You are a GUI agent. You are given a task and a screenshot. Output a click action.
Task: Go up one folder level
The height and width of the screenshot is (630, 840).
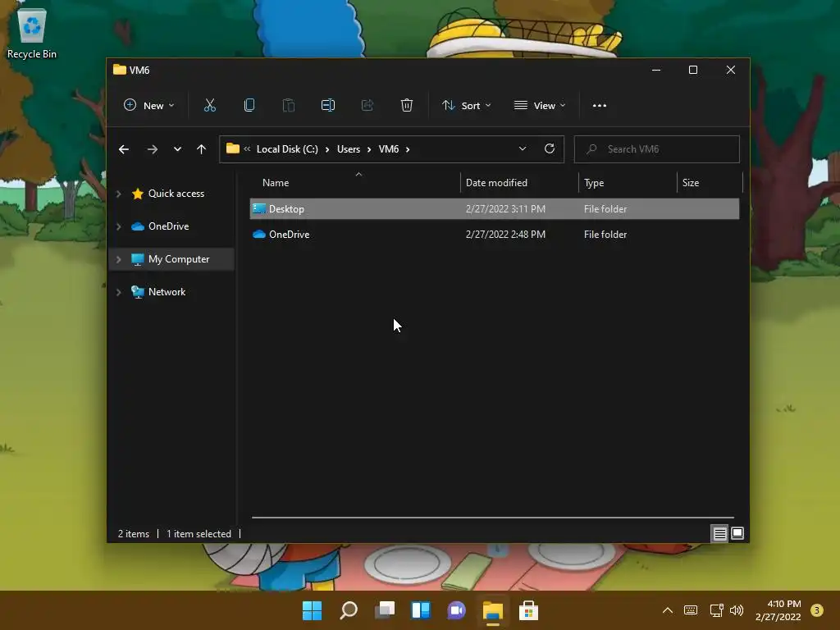tap(202, 149)
